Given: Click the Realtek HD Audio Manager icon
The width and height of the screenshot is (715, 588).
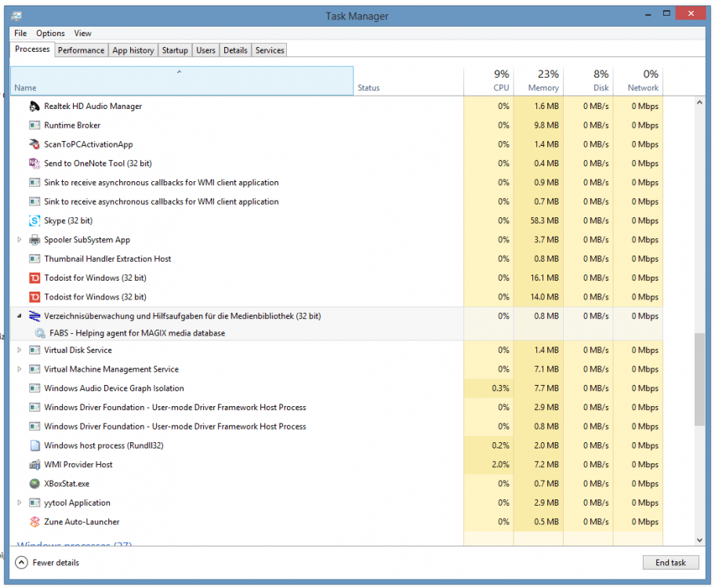Looking at the screenshot, I should 34,107.
